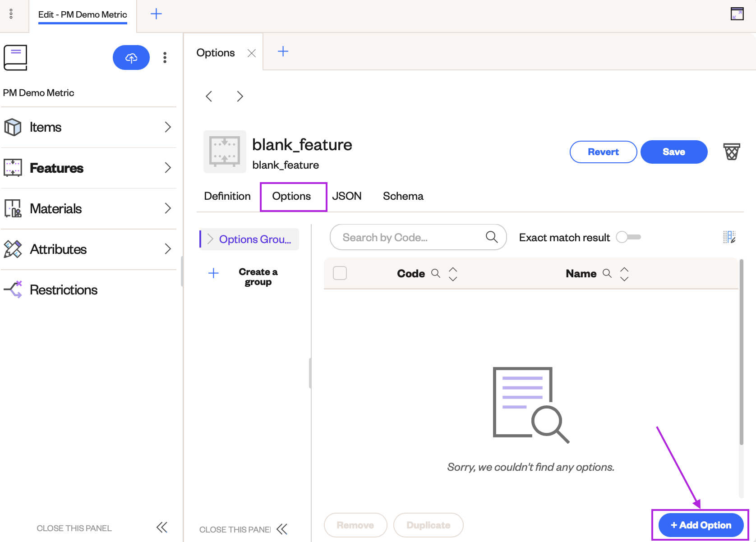Sort the Code column

click(453, 274)
